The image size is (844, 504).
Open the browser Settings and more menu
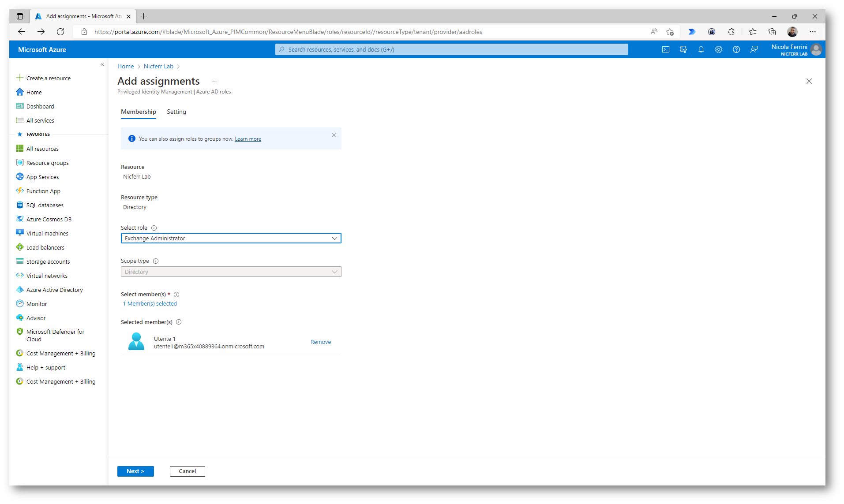(x=812, y=32)
